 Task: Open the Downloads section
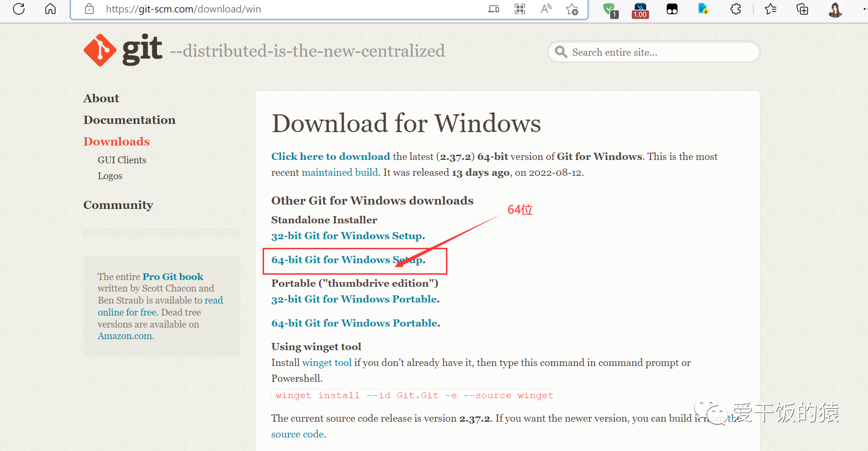[x=116, y=141]
